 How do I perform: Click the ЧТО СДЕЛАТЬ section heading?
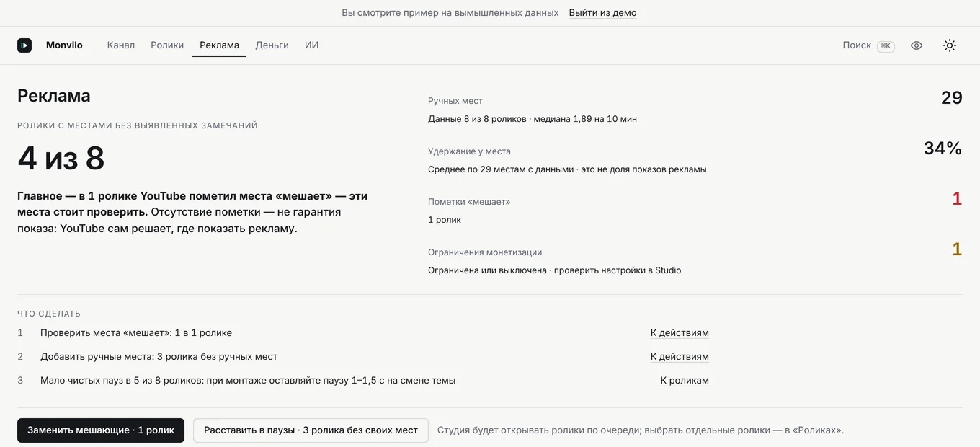49,314
